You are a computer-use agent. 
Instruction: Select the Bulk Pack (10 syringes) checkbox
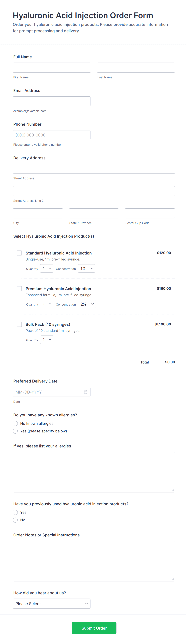click(x=19, y=324)
